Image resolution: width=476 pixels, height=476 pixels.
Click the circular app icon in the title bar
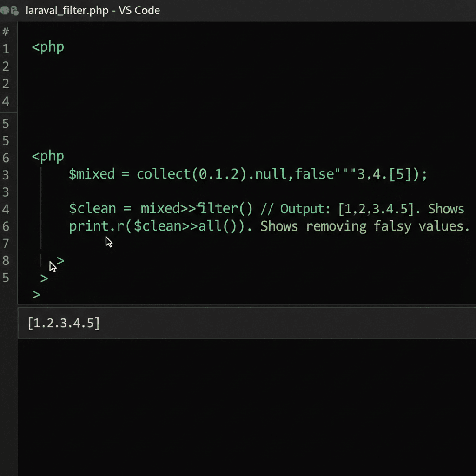tap(5, 10)
